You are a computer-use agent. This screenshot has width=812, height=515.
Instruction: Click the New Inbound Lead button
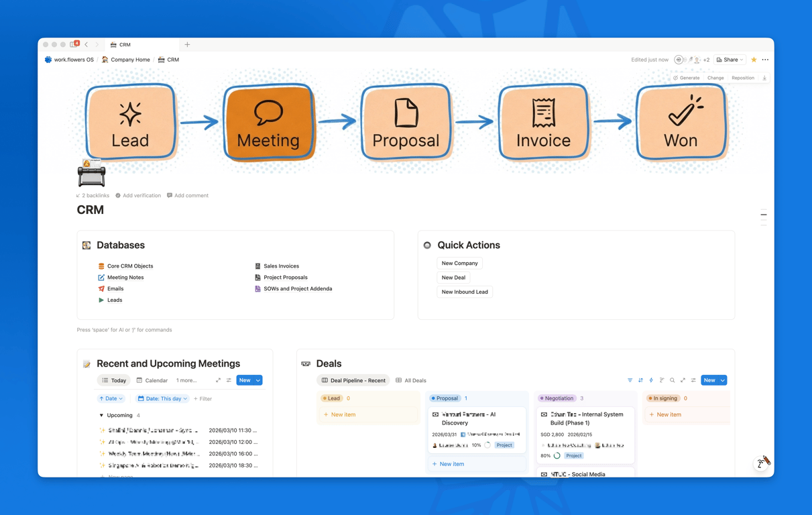[465, 292]
